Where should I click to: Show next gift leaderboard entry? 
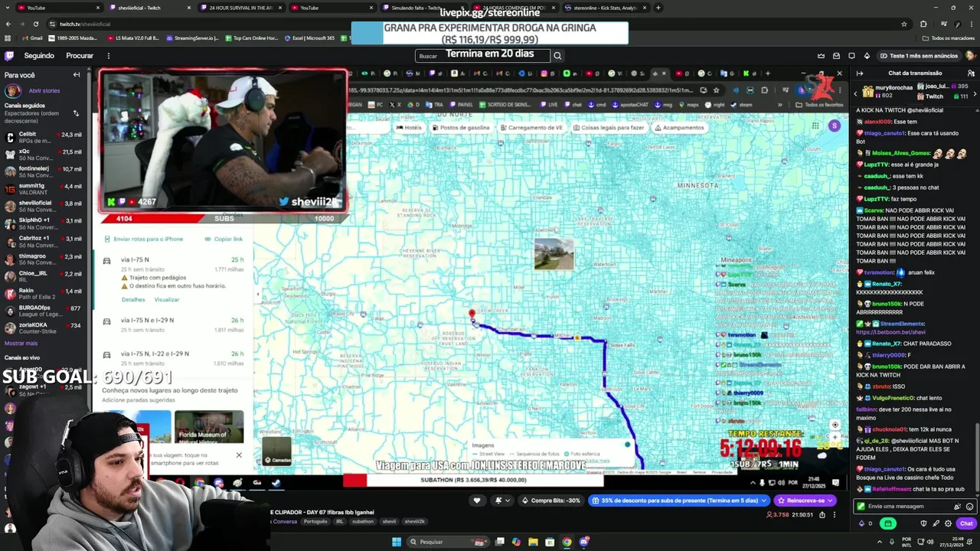pos(975,93)
